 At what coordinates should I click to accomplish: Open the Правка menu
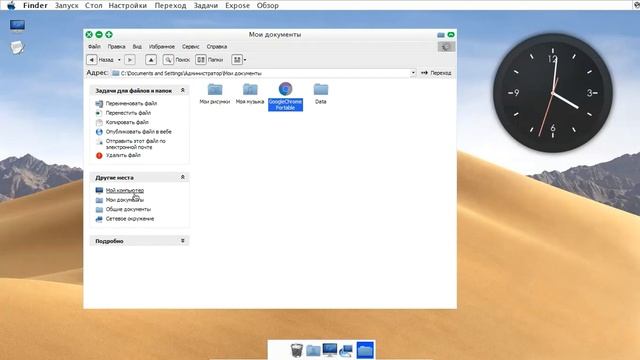[116, 47]
